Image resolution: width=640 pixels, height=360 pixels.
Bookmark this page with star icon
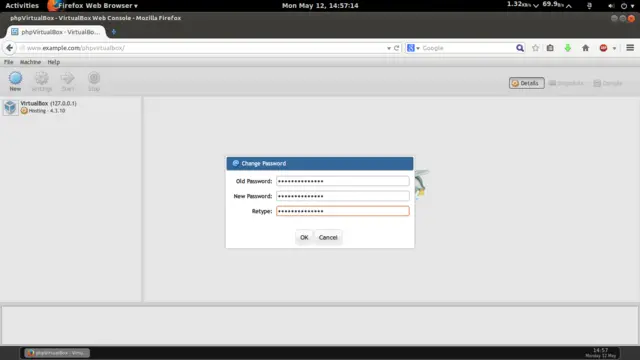coord(536,48)
